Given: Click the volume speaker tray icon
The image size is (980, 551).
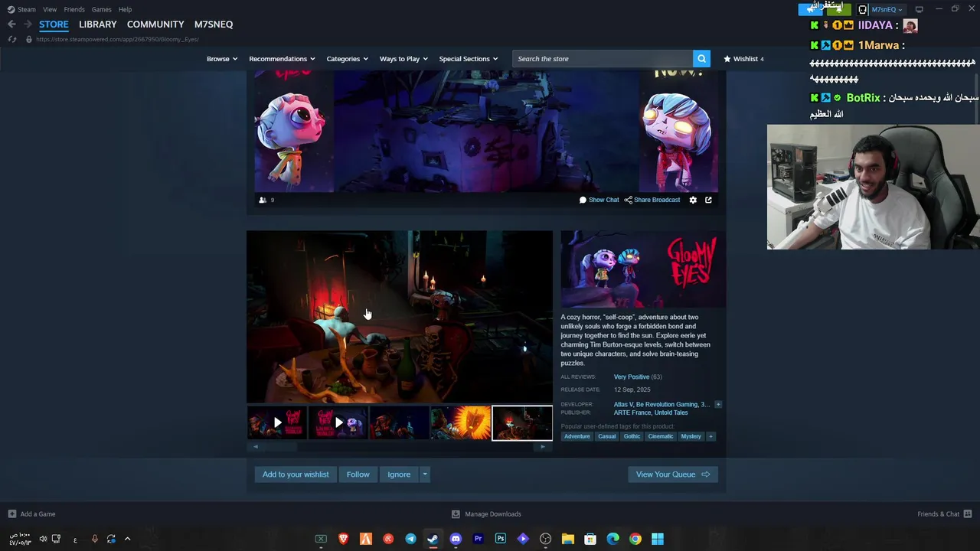Looking at the screenshot, I should 43,539.
